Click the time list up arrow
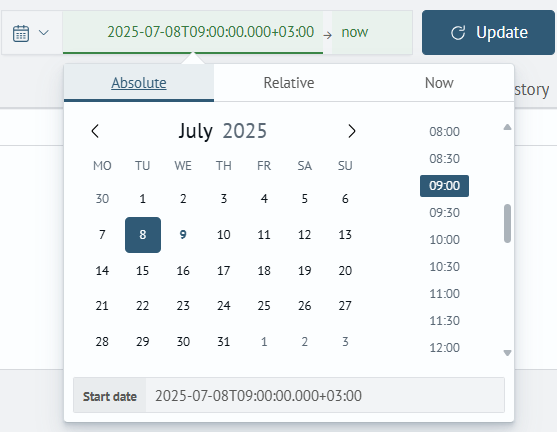This screenshot has width=557, height=432. (x=507, y=127)
